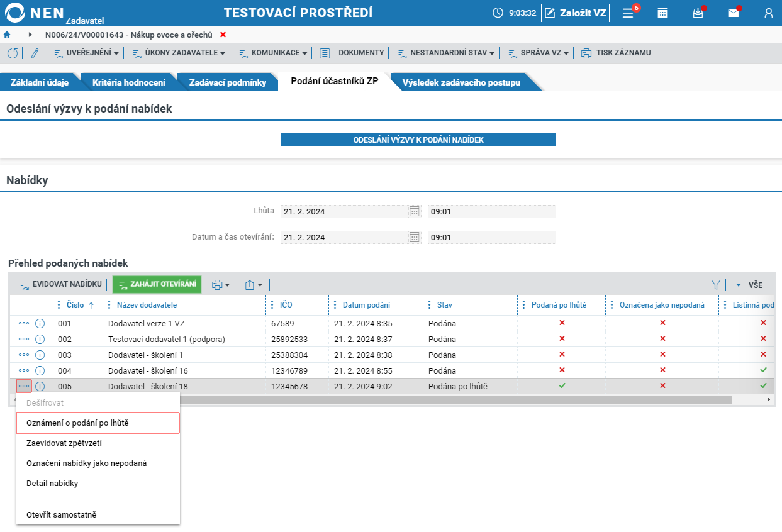
Task: Open row actions for offer 003
Action: click(x=24, y=355)
